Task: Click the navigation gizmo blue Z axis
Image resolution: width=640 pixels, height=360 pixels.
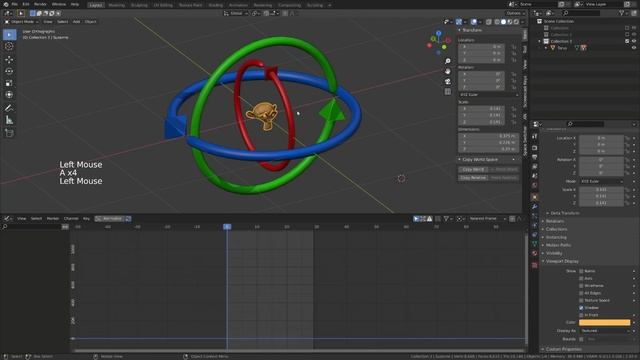Action: coord(438,33)
